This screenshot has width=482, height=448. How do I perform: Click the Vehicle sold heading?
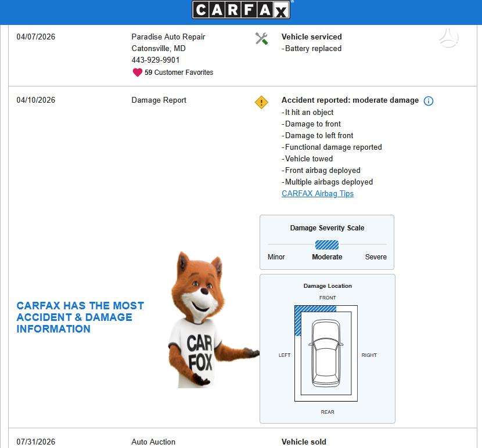click(x=304, y=442)
